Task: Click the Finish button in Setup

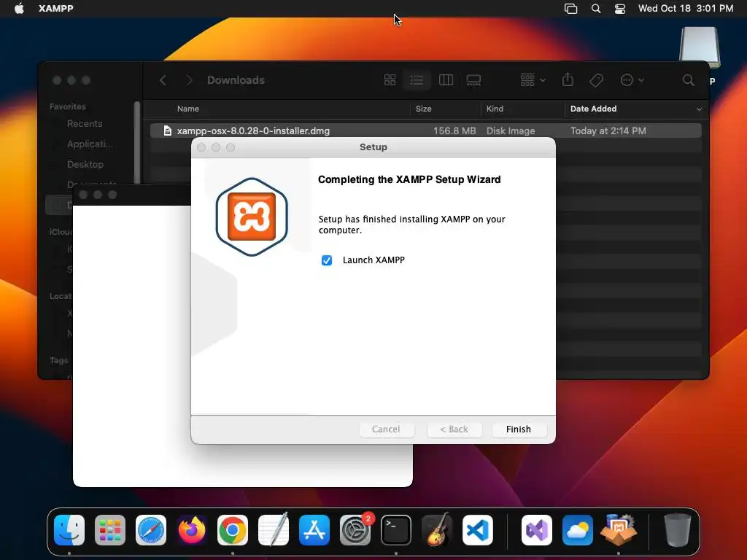Action: [519, 429]
